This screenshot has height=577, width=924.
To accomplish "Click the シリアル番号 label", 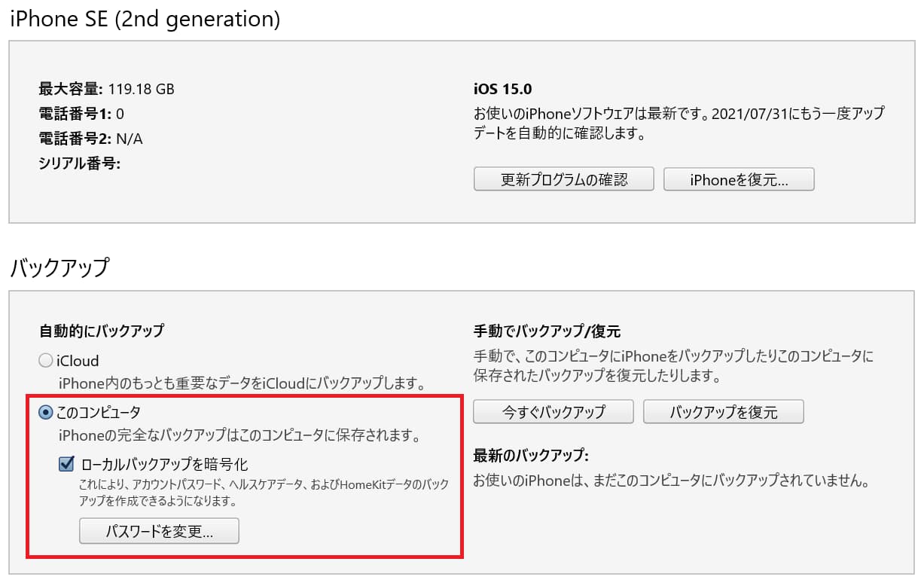I will click(x=80, y=163).
